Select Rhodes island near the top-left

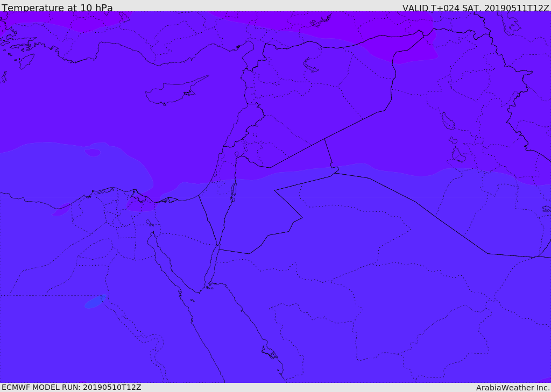pyautogui.click(x=26, y=61)
